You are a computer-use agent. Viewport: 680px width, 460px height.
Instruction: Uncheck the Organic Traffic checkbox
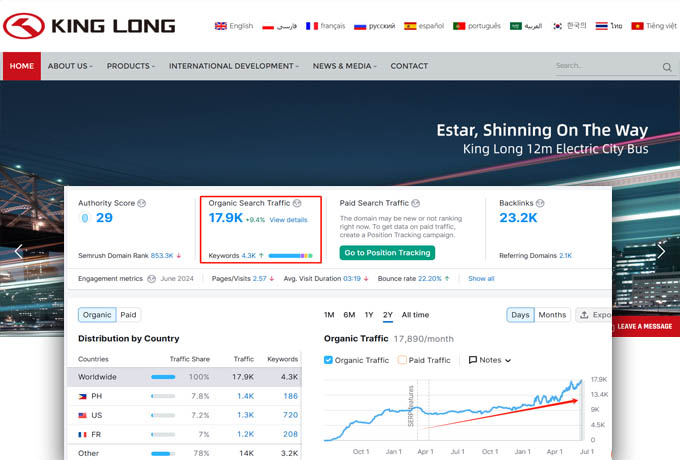[x=328, y=360]
